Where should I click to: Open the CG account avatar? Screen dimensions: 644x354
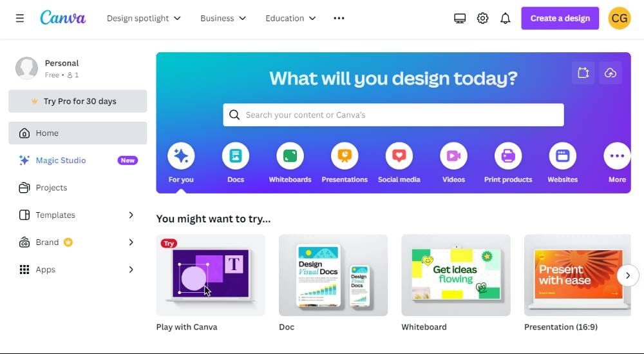[619, 18]
